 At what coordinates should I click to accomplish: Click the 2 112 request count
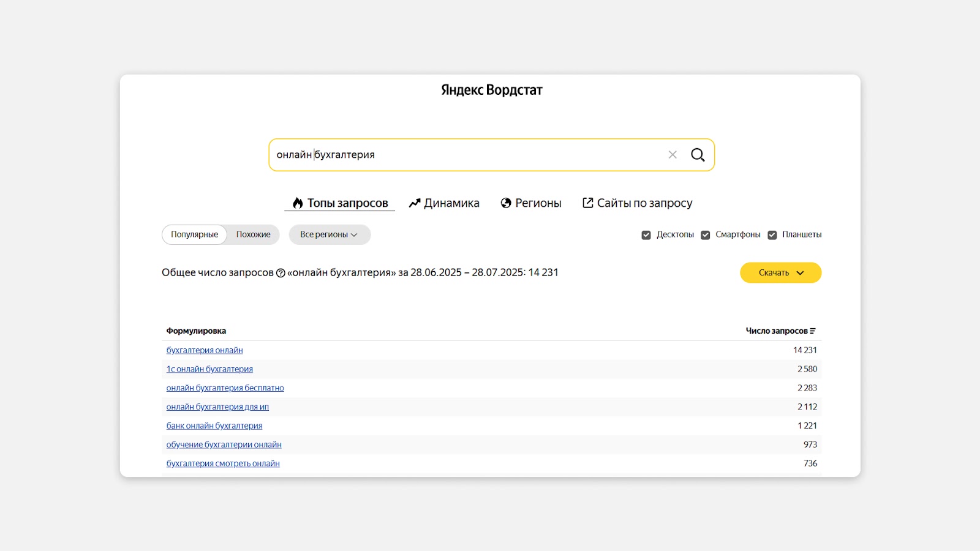click(x=807, y=407)
